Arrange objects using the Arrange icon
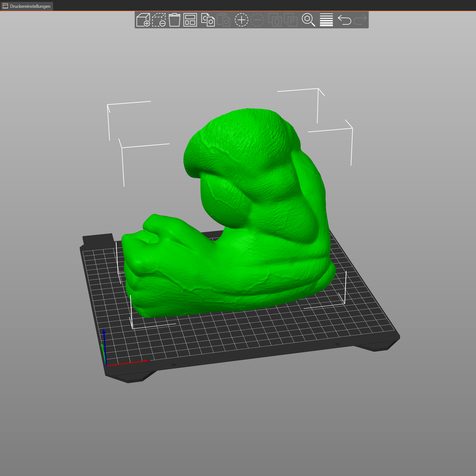 (x=190, y=20)
